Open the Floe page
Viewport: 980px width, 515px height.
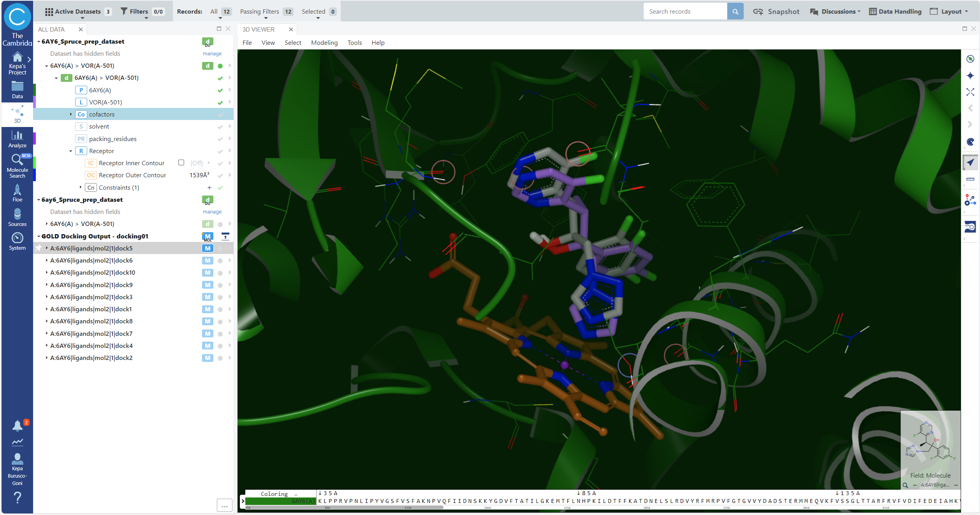pos(17,193)
